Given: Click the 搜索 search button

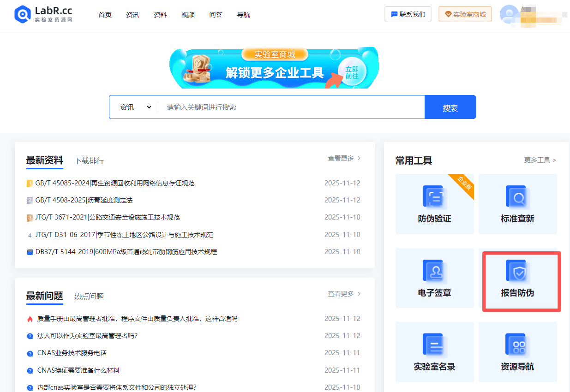Looking at the screenshot, I should [x=450, y=107].
